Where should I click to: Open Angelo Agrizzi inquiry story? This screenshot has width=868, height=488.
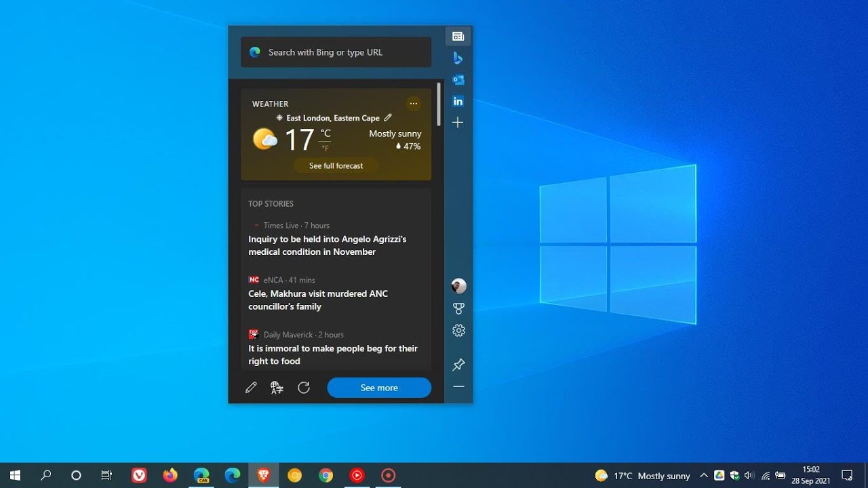pos(327,245)
